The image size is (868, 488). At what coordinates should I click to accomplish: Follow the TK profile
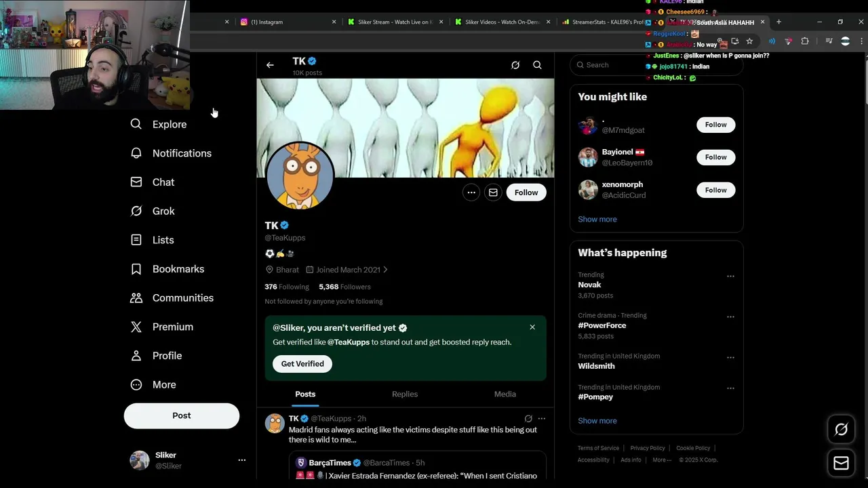526,192
